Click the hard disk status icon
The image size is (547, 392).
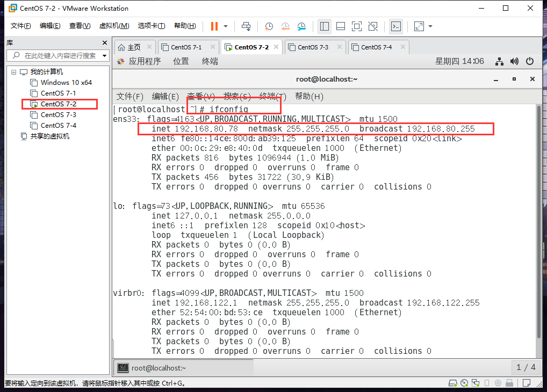(x=453, y=383)
